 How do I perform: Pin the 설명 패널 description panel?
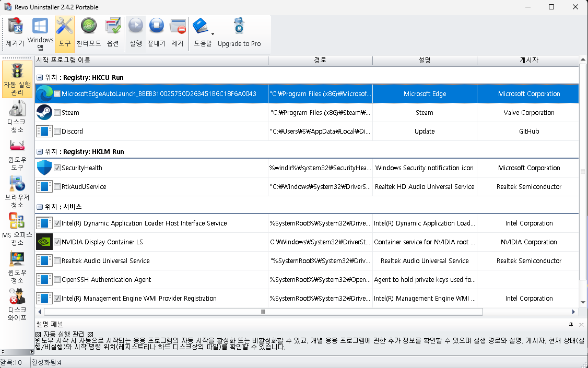click(571, 325)
